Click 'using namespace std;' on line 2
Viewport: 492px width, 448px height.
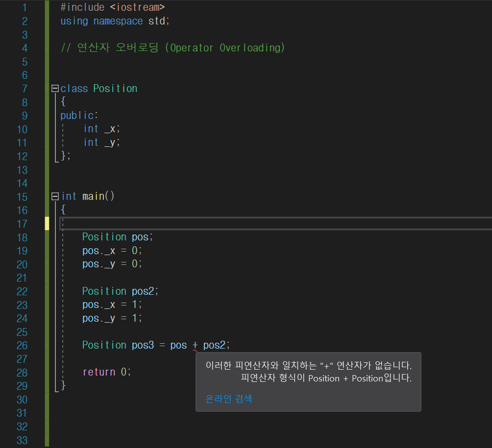point(115,21)
